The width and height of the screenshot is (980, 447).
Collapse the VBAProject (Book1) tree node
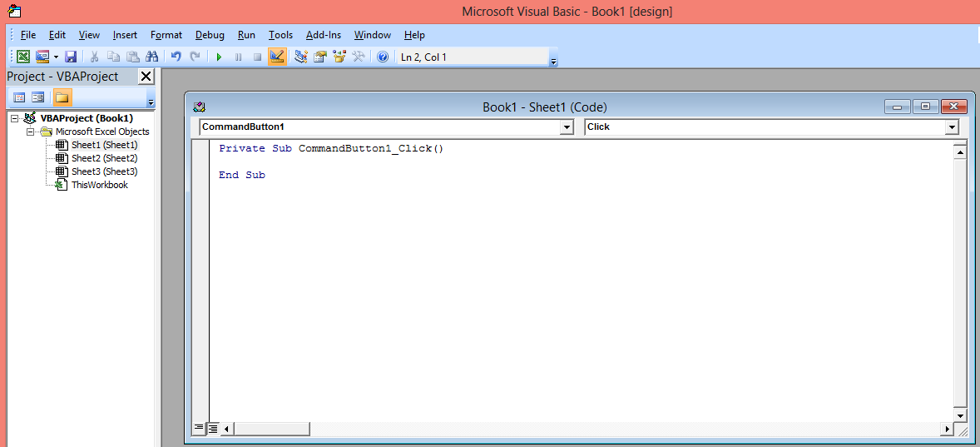coord(15,118)
